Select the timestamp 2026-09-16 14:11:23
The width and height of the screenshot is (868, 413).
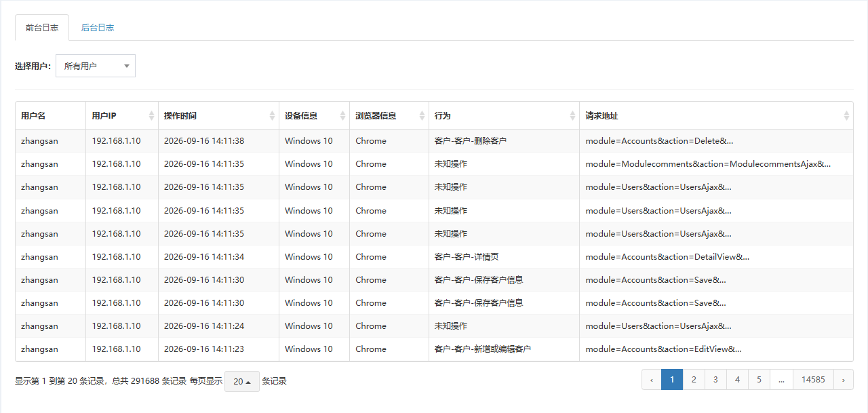(x=204, y=349)
